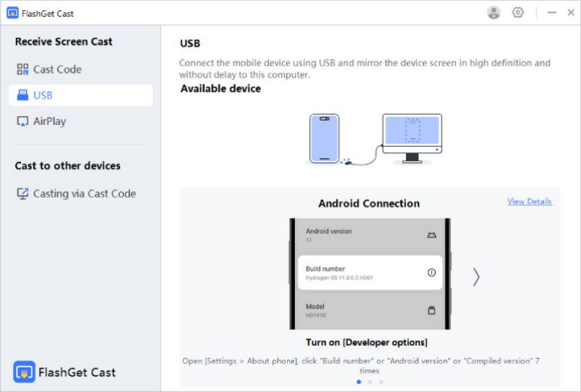Screen dimensions: 581x392
Task: Open the AirPlay receive option
Action: tap(49, 121)
